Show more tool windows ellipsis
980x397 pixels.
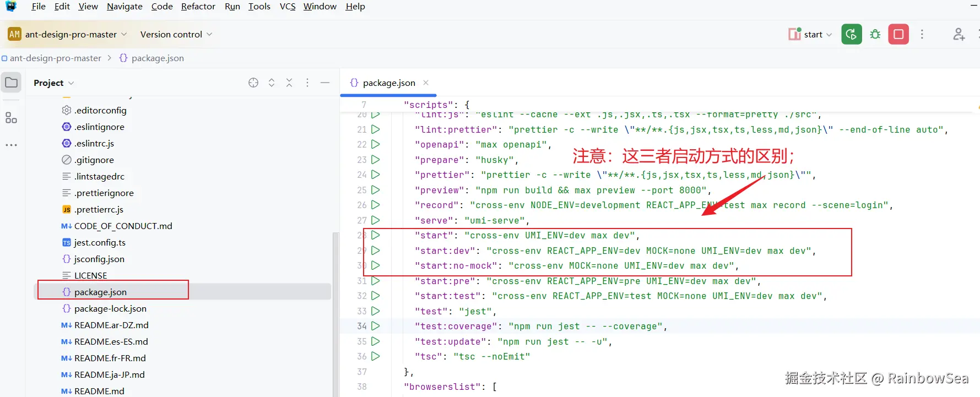click(x=11, y=145)
